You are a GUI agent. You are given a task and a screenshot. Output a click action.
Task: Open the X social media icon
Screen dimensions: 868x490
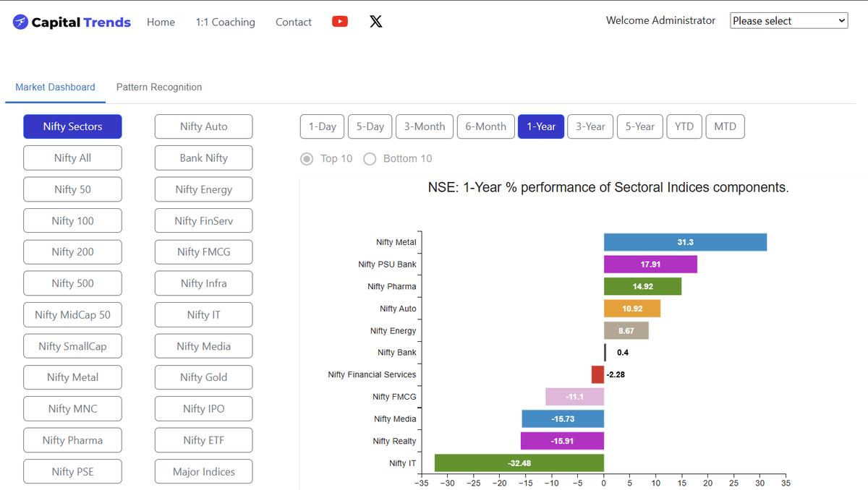376,22
